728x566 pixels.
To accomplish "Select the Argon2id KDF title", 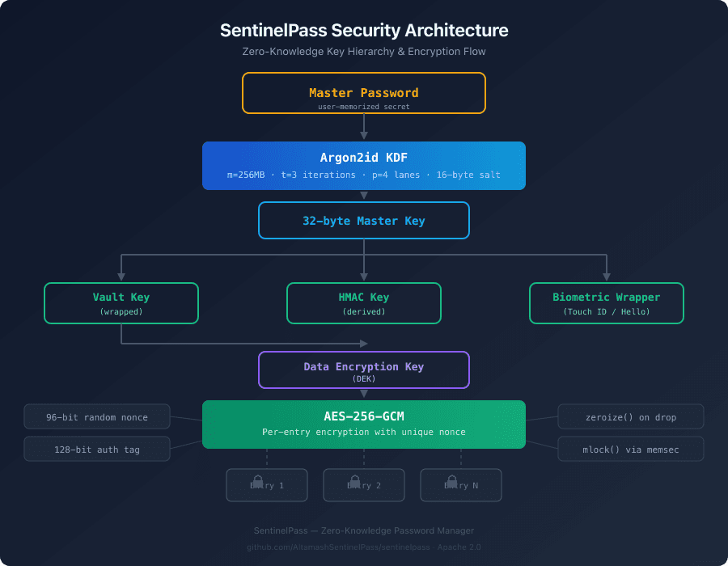I will coord(364,158).
